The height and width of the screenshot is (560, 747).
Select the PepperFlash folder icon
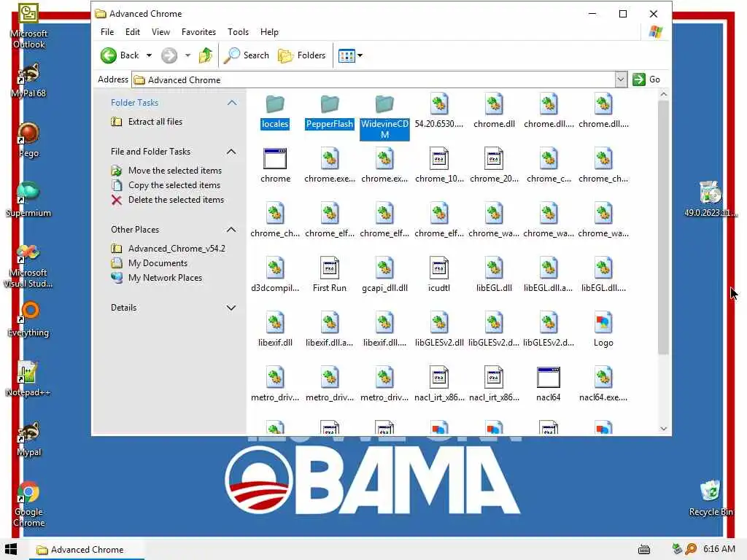[x=330, y=104]
